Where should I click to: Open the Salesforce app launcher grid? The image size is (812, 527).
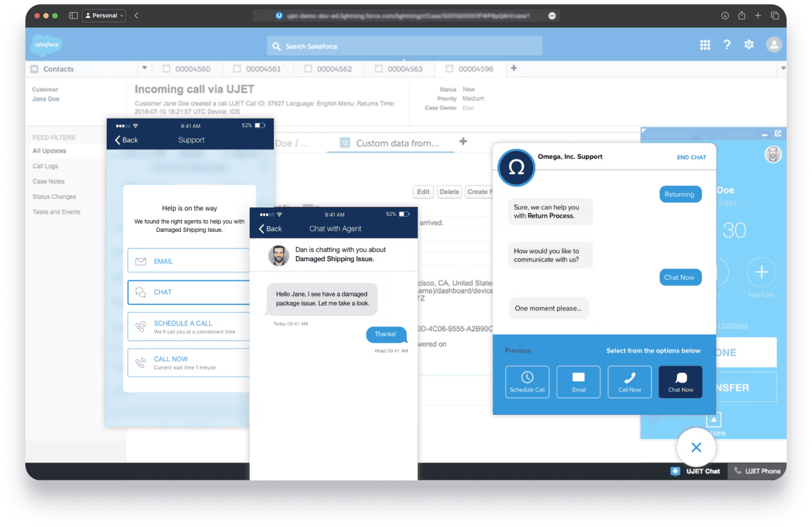click(x=705, y=46)
